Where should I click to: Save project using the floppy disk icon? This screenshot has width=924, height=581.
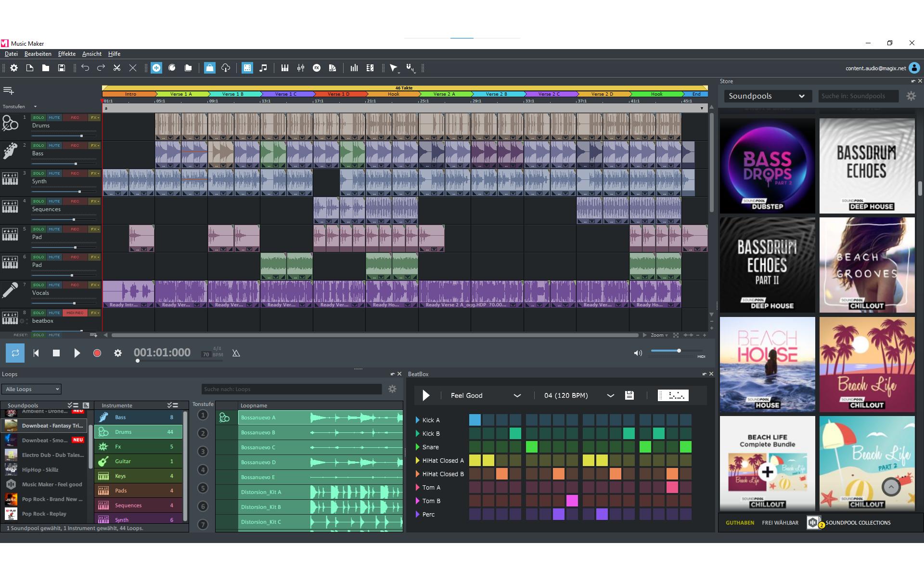pos(62,68)
